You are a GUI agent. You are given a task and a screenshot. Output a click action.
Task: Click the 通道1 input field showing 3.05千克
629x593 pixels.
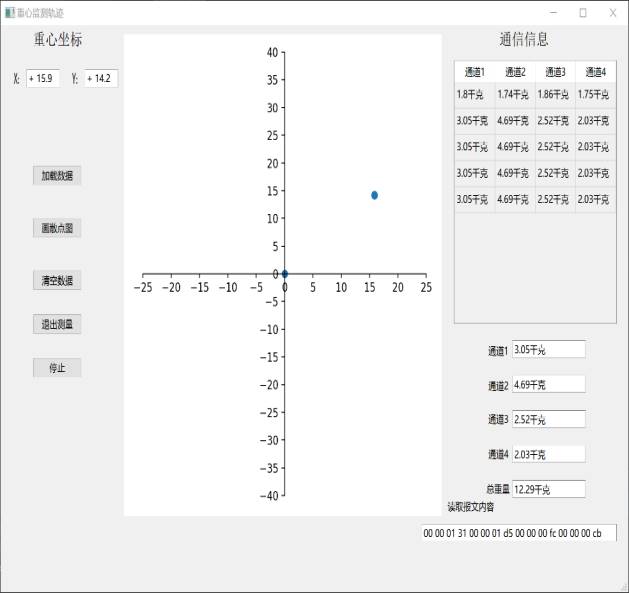tap(548, 350)
